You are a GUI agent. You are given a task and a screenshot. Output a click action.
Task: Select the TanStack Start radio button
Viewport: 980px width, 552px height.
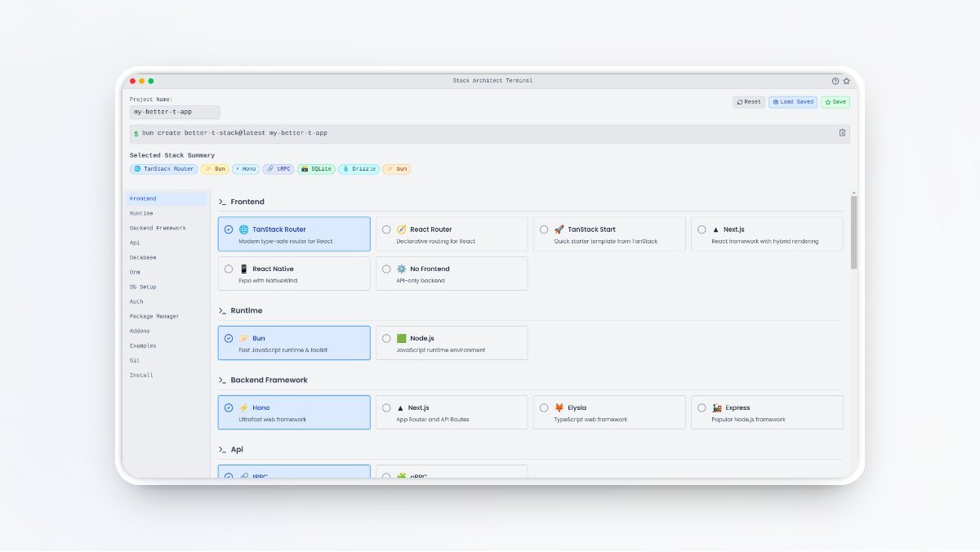pyautogui.click(x=544, y=229)
